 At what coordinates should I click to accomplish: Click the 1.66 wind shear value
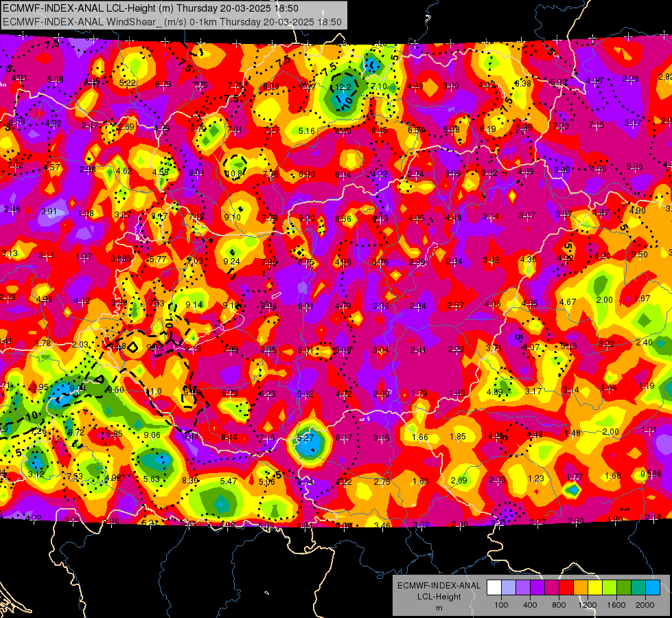click(x=420, y=437)
